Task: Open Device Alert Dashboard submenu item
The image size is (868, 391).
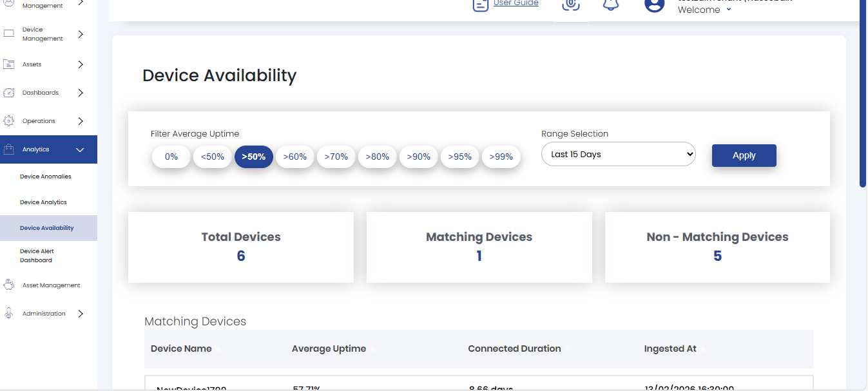Action: click(37, 256)
